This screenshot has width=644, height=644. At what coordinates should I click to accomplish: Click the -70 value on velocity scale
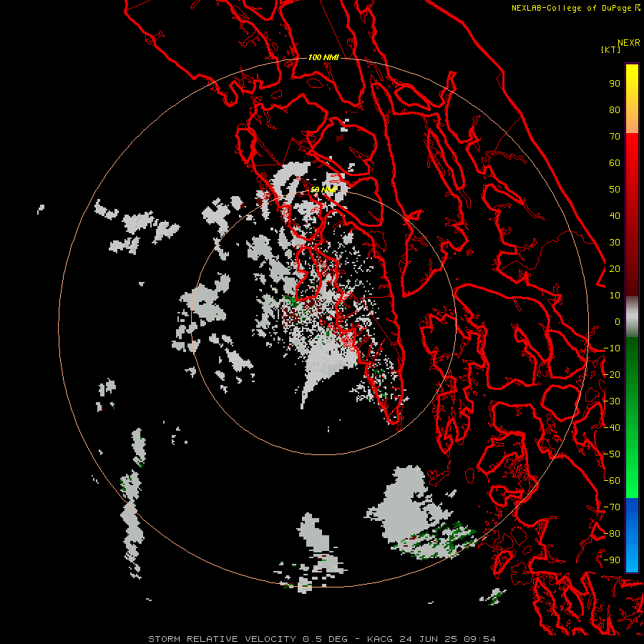click(x=612, y=507)
